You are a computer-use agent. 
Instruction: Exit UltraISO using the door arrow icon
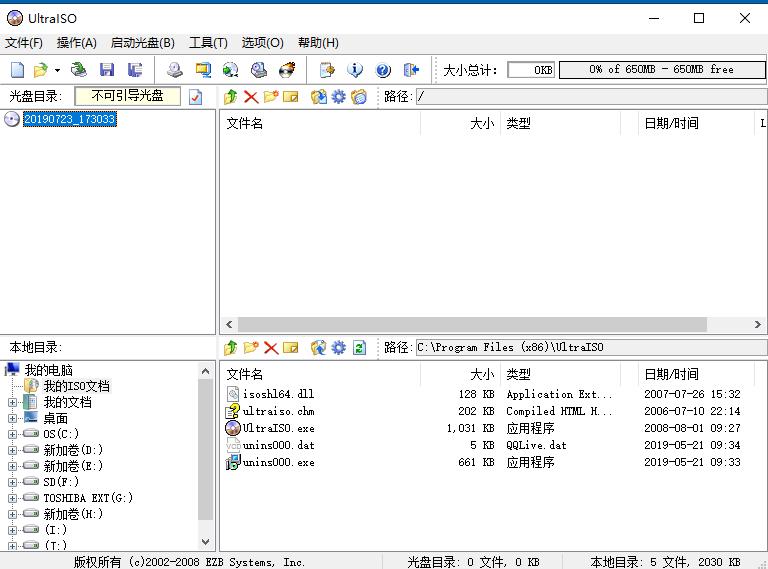[411, 70]
